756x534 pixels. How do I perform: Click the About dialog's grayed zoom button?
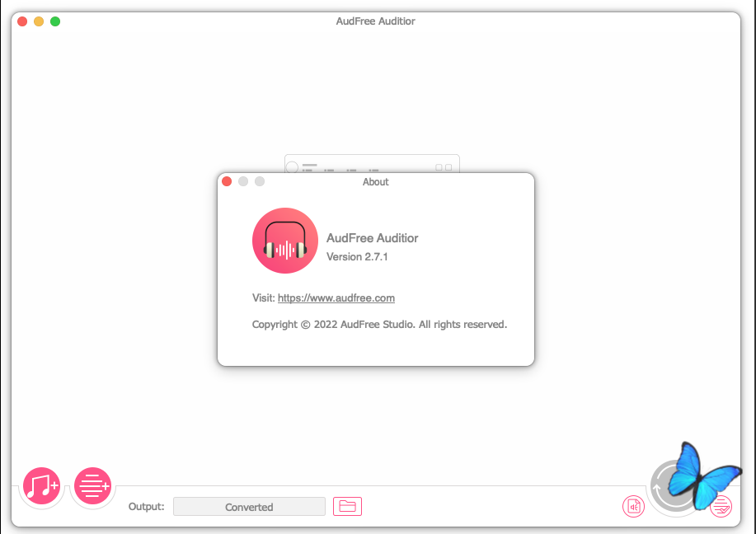[260, 182]
